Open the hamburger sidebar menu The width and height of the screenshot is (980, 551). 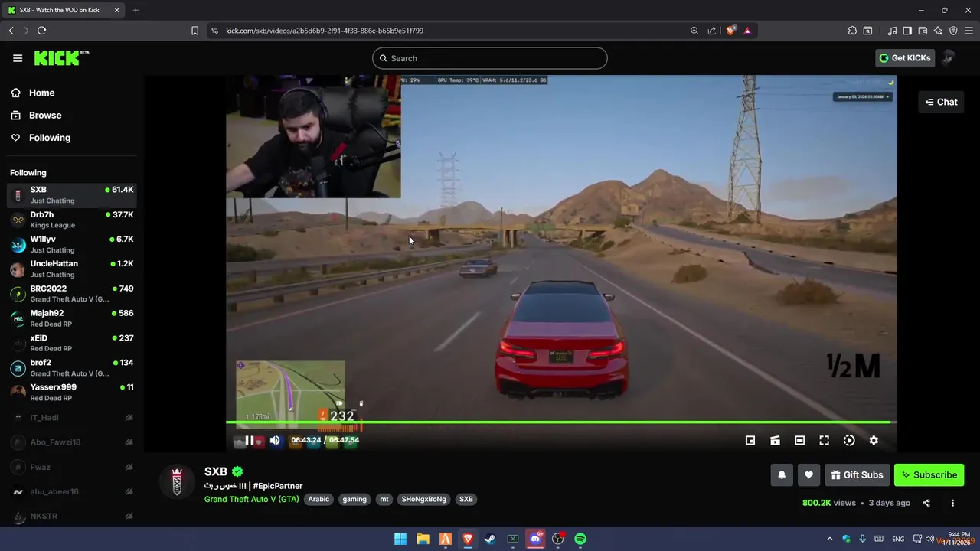coord(18,58)
